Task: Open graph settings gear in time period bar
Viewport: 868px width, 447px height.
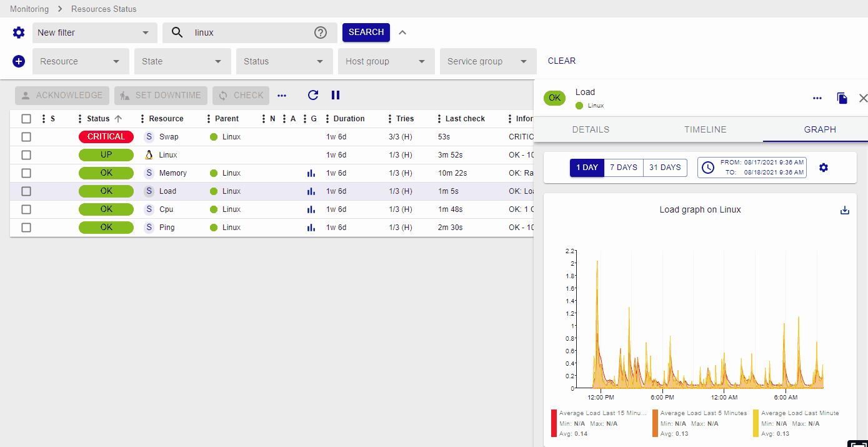Action: pos(824,168)
